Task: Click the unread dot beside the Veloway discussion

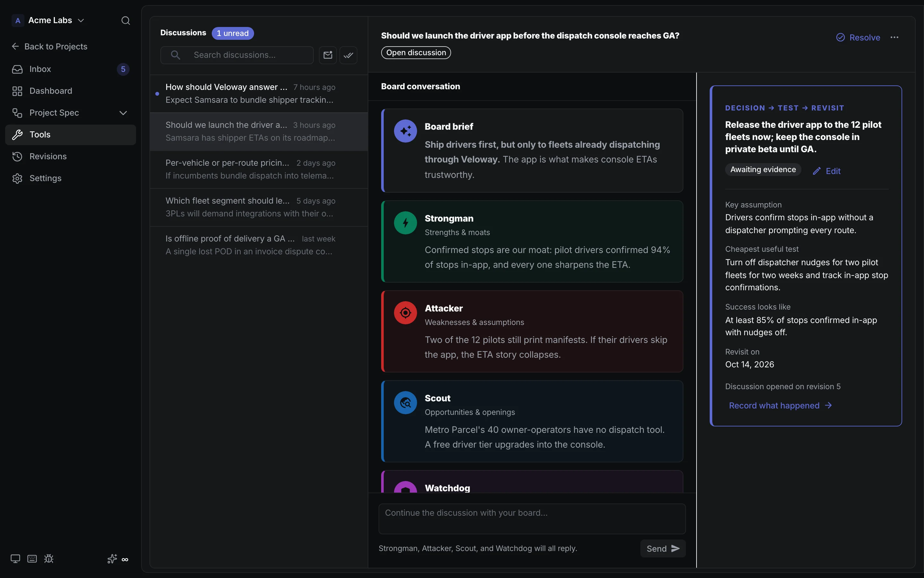Action: pyautogui.click(x=157, y=94)
